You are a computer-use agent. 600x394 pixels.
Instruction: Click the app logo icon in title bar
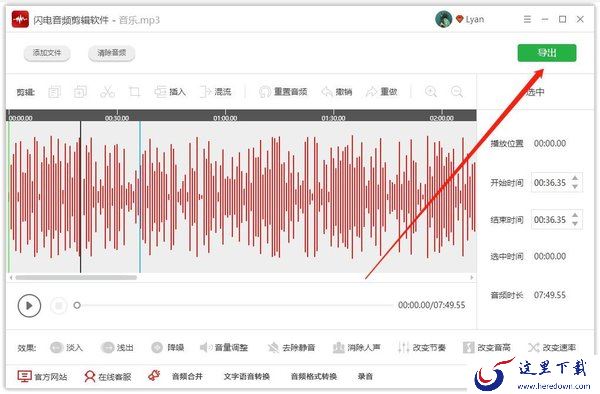[x=20, y=19]
